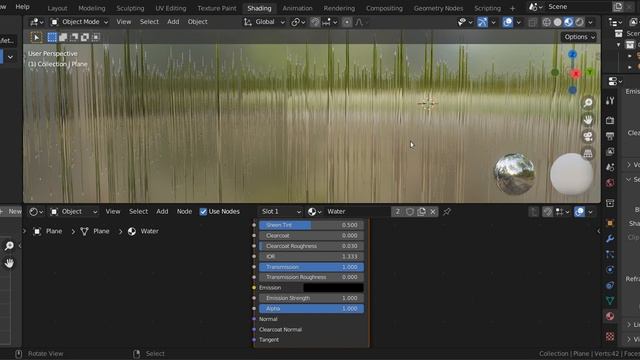Open the Help menu

click(x=22, y=7)
